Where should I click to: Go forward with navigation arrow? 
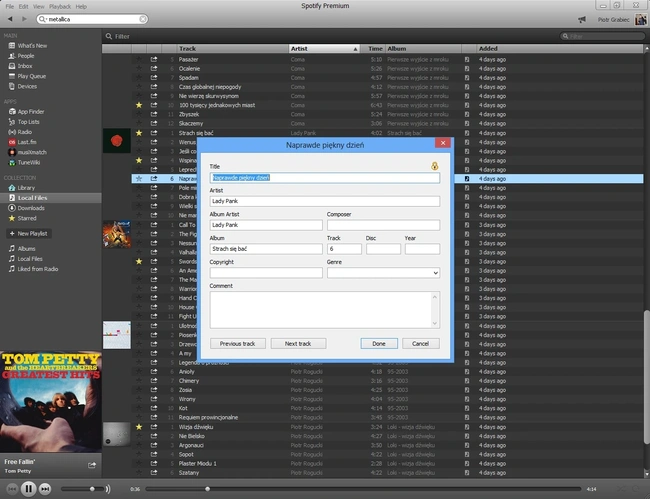(24, 19)
